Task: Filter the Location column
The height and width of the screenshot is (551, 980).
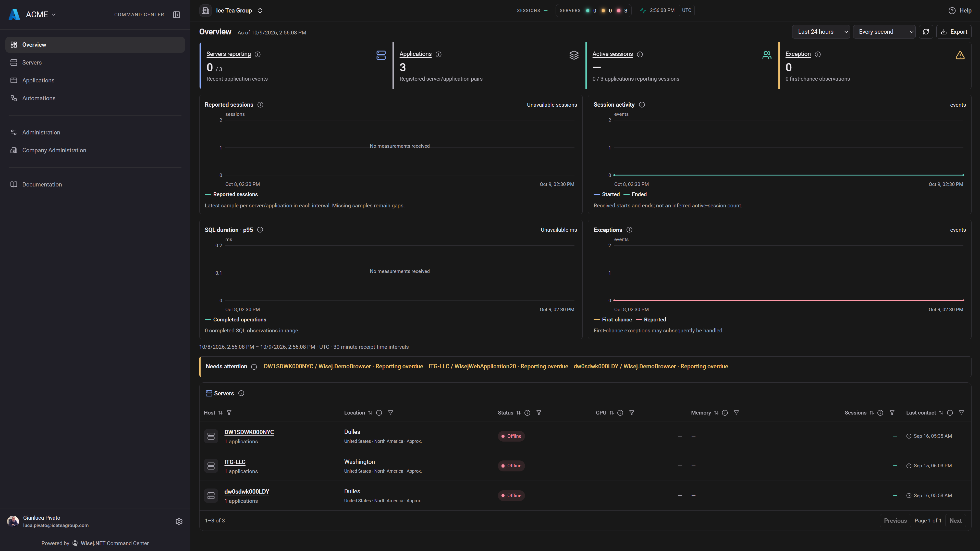Action: coord(390,412)
